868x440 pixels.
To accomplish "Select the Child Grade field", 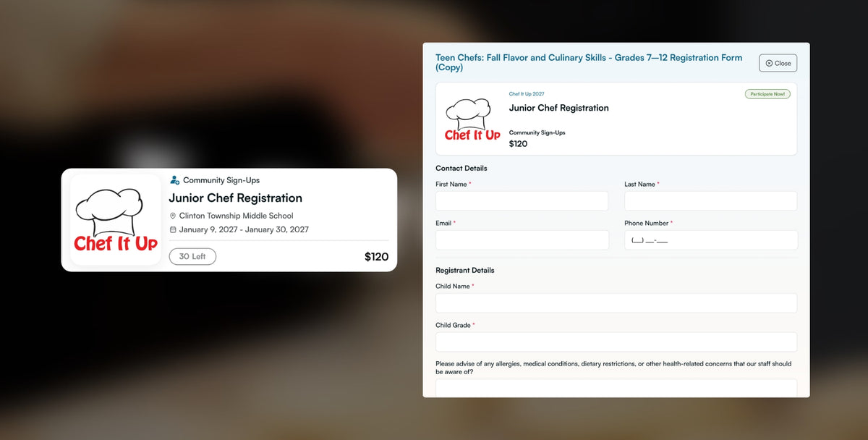I will [616, 342].
